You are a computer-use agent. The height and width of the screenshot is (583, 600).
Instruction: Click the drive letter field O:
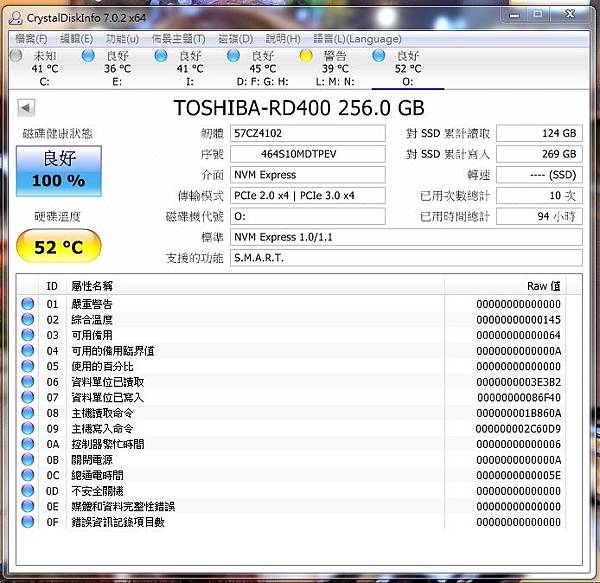tap(308, 216)
